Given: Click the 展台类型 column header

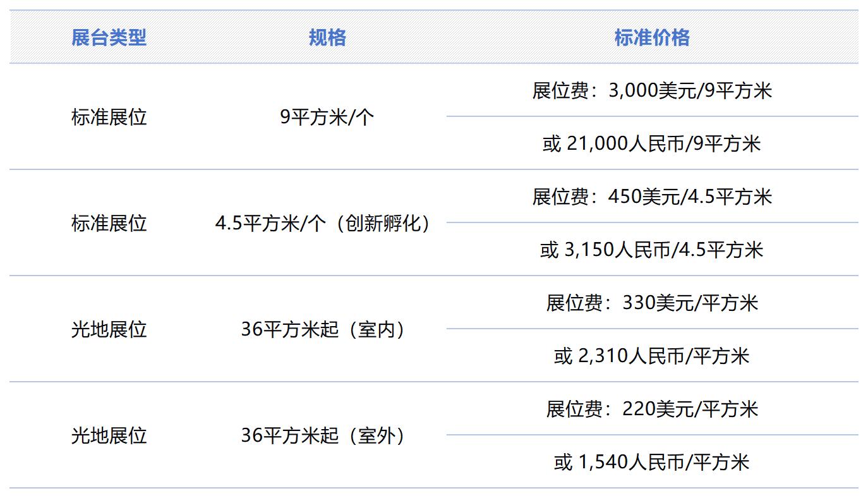Looking at the screenshot, I should 109,38.
